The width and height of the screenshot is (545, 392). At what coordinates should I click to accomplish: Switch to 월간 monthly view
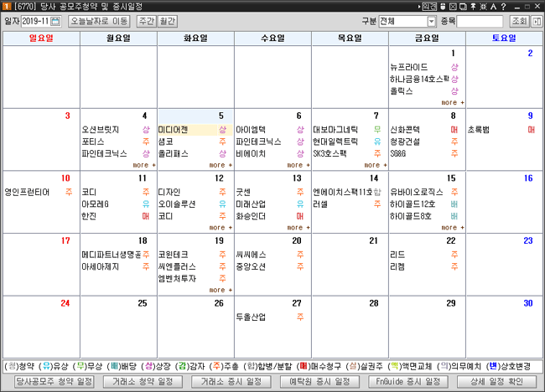click(x=168, y=20)
